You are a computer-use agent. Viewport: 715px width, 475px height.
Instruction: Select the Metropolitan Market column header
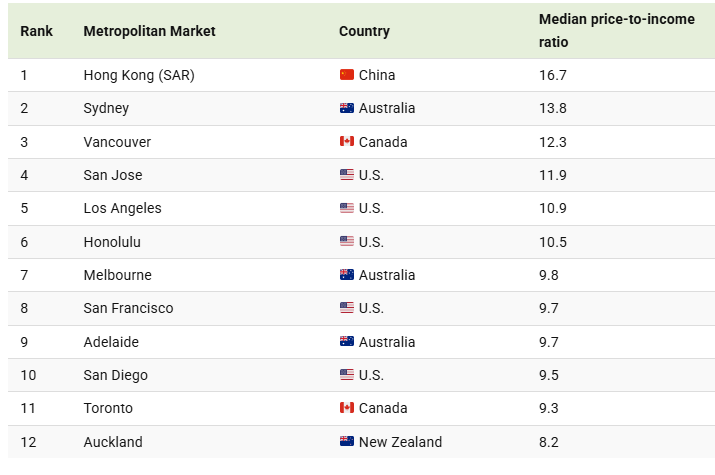(x=150, y=31)
